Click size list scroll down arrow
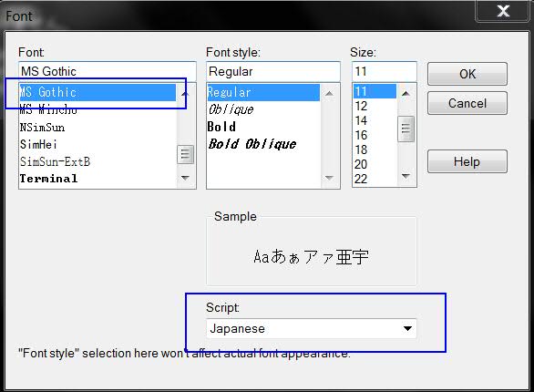This screenshot has width=534, height=392. point(406,176)
